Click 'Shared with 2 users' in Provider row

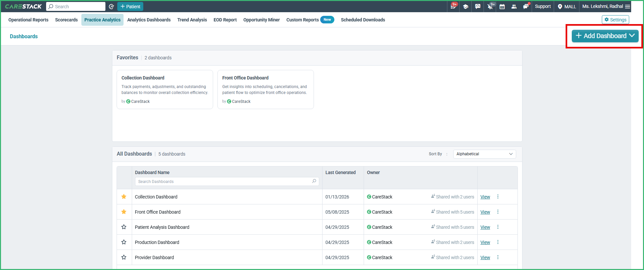[x=455, y=257]
